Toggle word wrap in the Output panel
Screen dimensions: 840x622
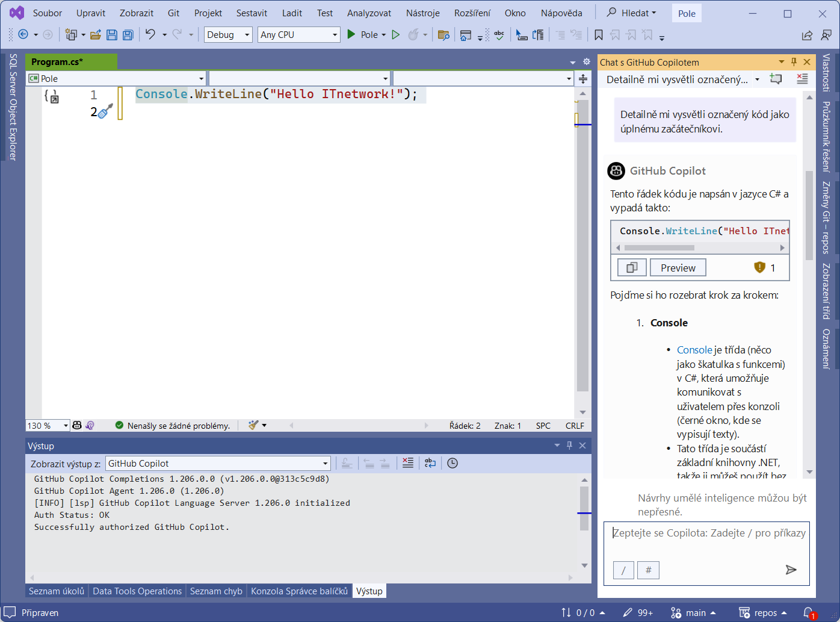tap(430, 463)
